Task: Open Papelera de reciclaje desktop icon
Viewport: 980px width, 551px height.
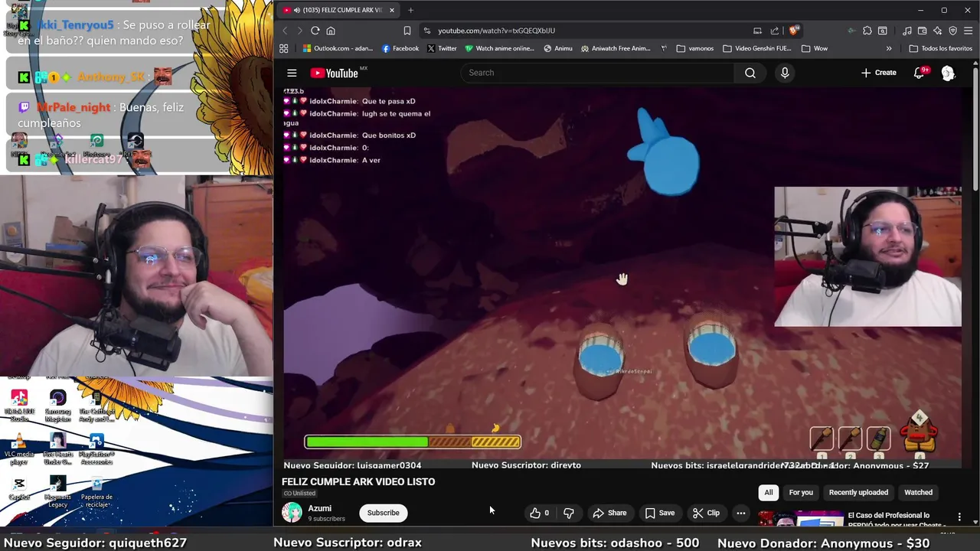Action: (x=96, y=491)
